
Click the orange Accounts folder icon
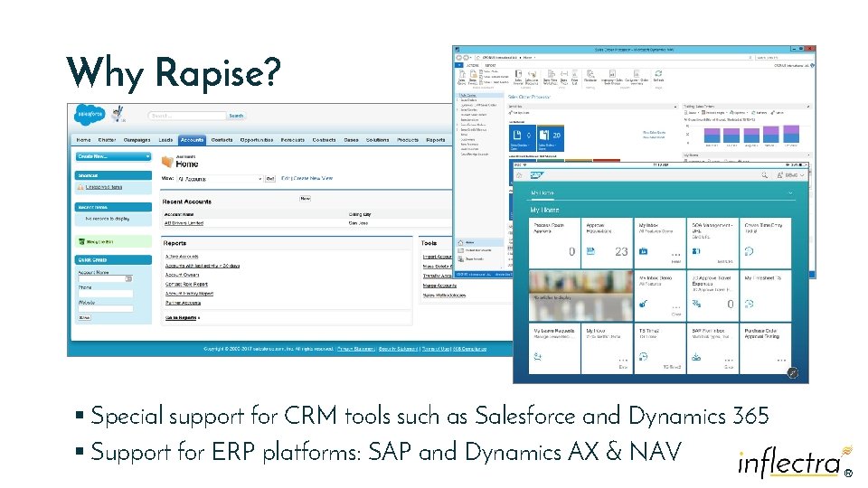(167, 162)
